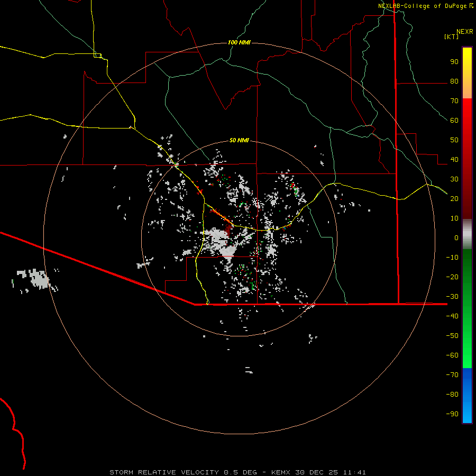Click the 0.5 DEG elevation text in caption
This screenshot has height=476, width=476.
pos(241,472)
